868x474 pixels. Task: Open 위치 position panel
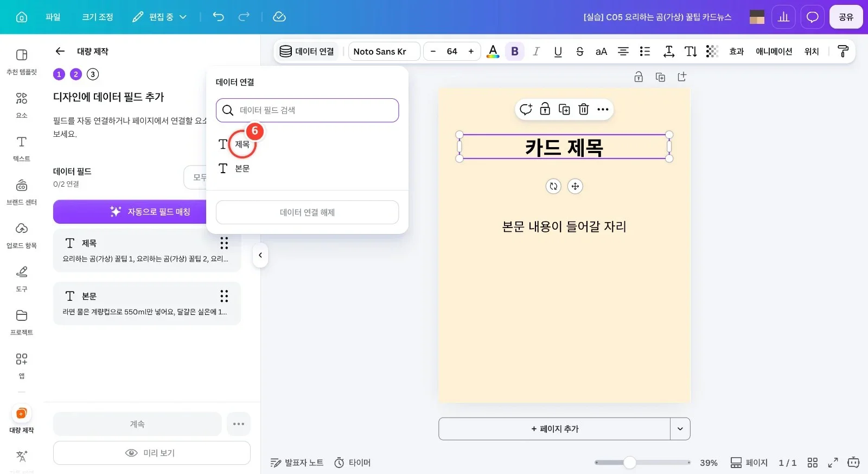[812, 52]
